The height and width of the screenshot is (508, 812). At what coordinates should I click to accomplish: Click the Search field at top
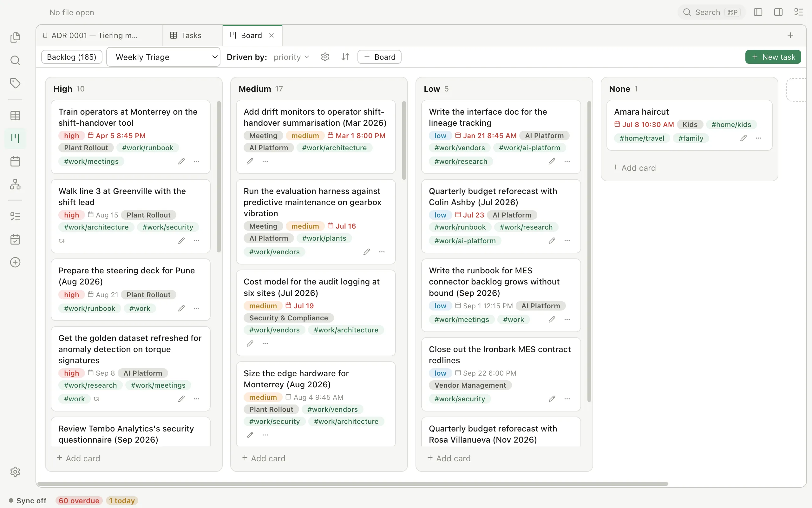[x=712, y=12]
